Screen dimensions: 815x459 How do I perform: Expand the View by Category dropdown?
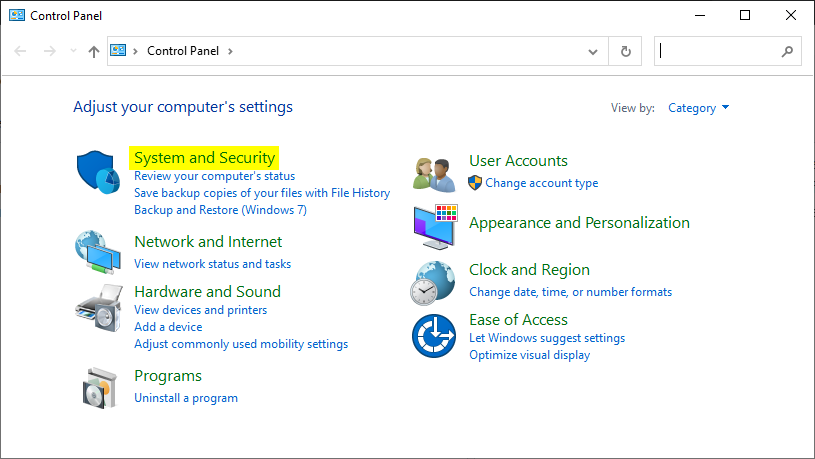(699, 108)
